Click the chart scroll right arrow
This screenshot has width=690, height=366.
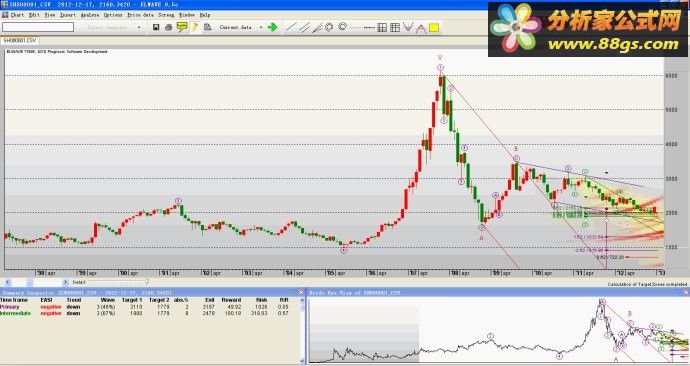click(65, 282)
